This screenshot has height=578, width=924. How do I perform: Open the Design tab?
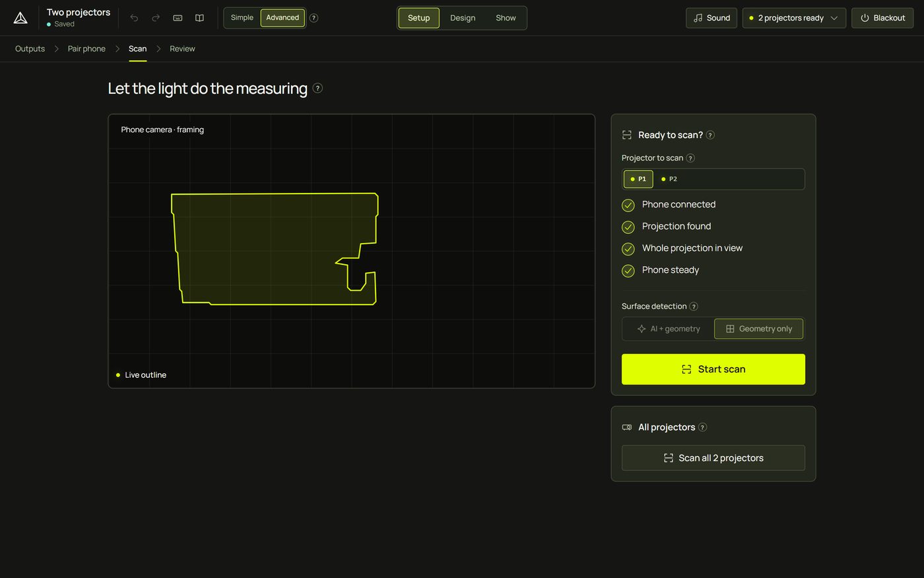pos(463,18)
